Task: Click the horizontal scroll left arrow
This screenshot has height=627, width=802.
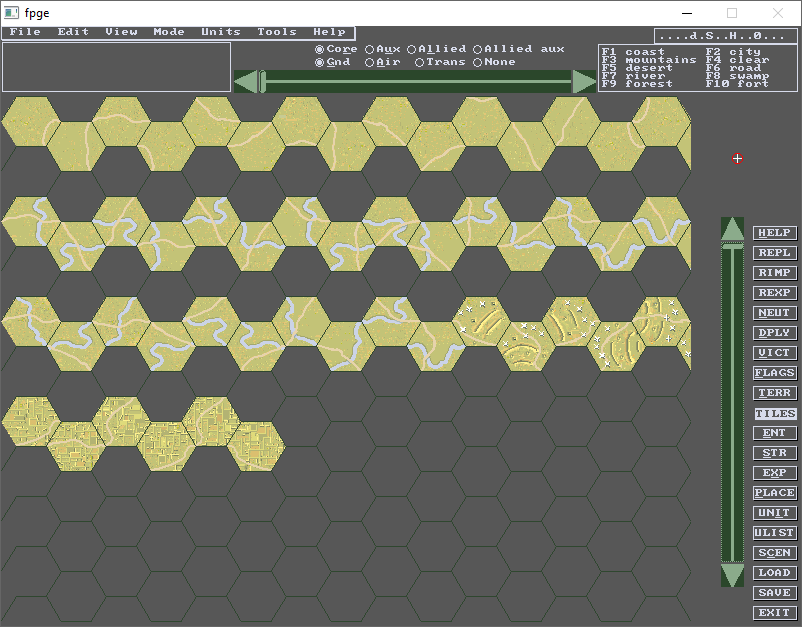Action: [246, 82]
